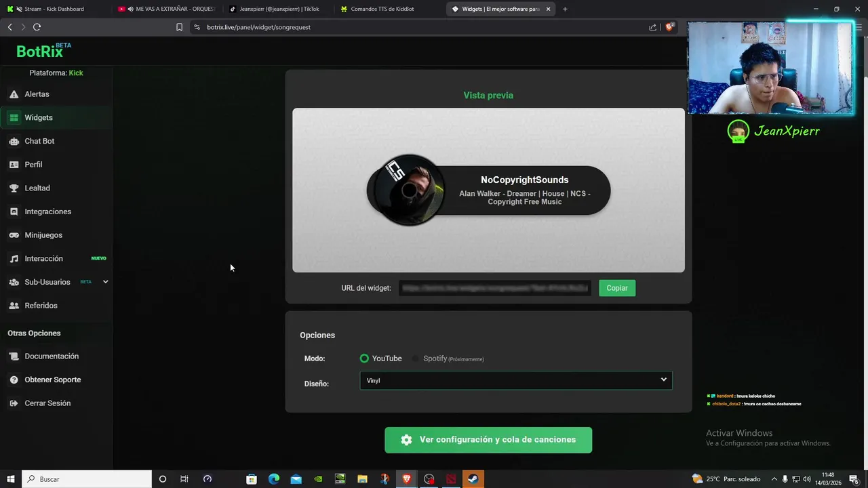
Task: Click the botrix.live address bar URL
Action: (258, 27)
